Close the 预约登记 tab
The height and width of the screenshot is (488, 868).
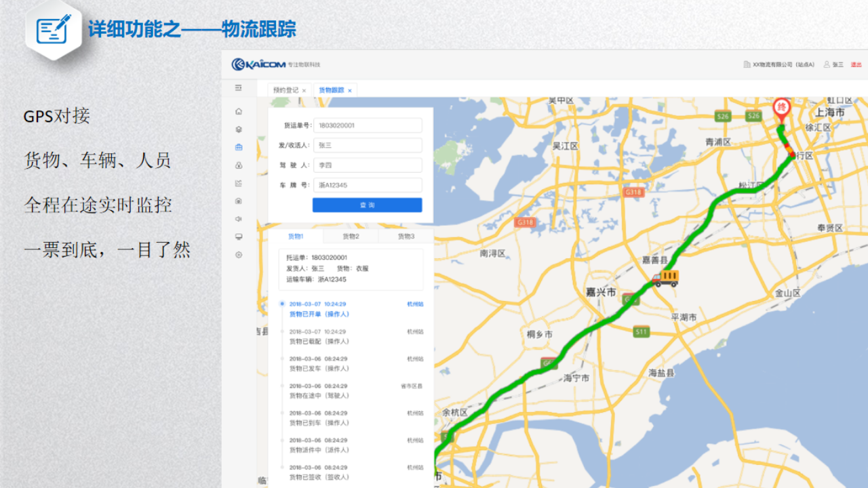point(304,90)
